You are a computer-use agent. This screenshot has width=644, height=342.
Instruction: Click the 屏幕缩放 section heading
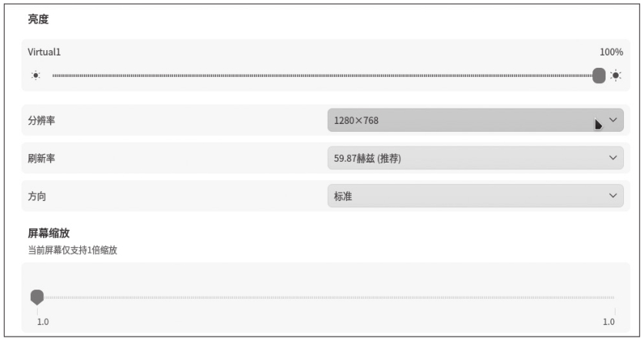point(49,233)
